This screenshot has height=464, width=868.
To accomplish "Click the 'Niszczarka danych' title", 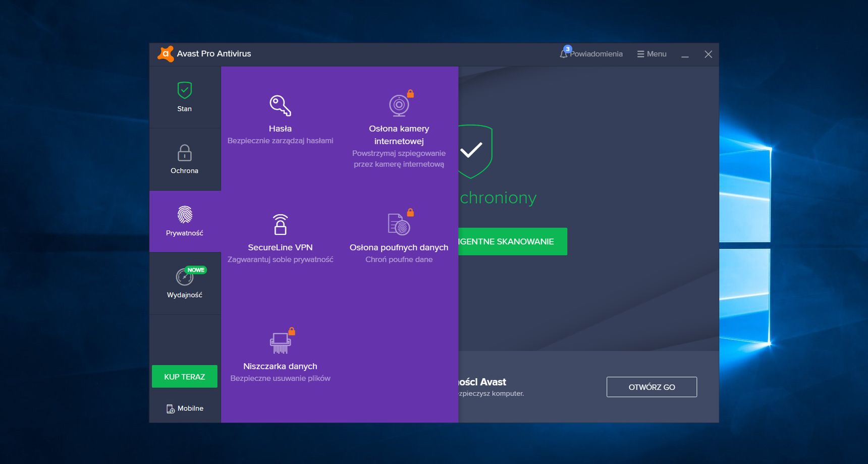I will [x=280, y=366].
